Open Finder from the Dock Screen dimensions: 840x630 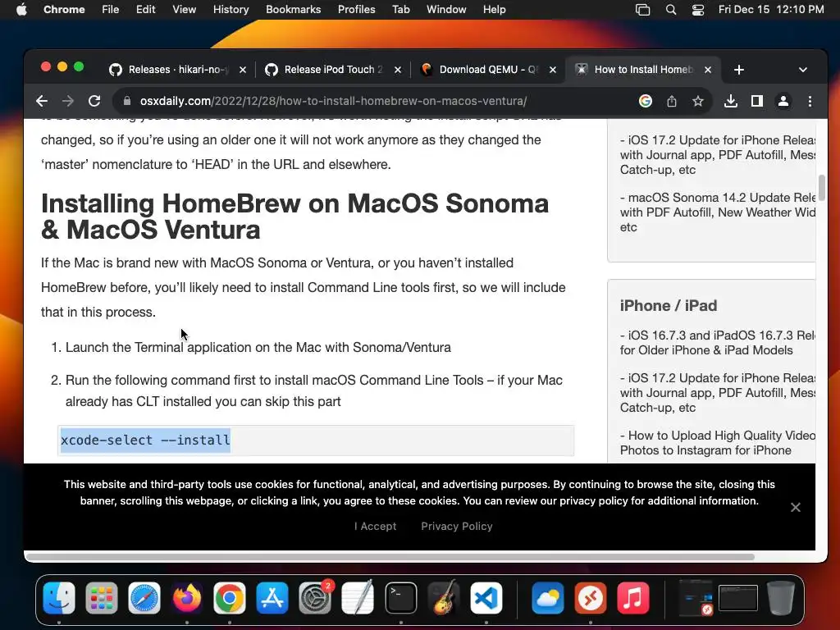[59, 598]
